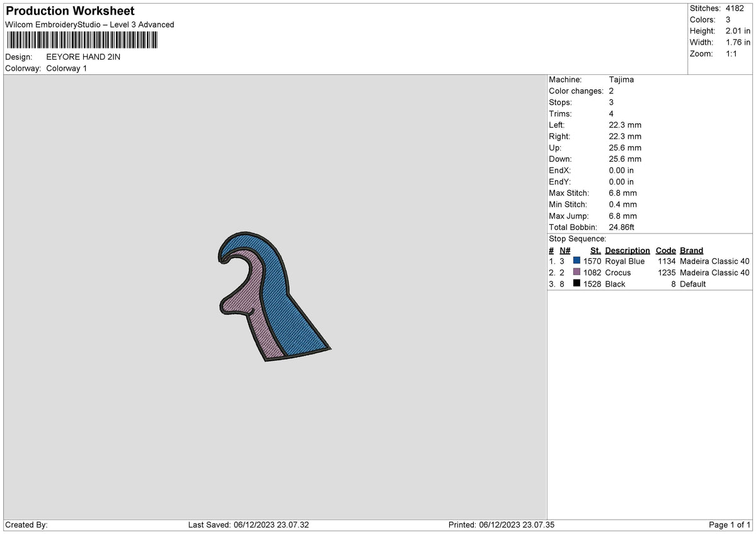Click the Royal Blue thread color swatch
756x534 pixels.
click(576, 261)
